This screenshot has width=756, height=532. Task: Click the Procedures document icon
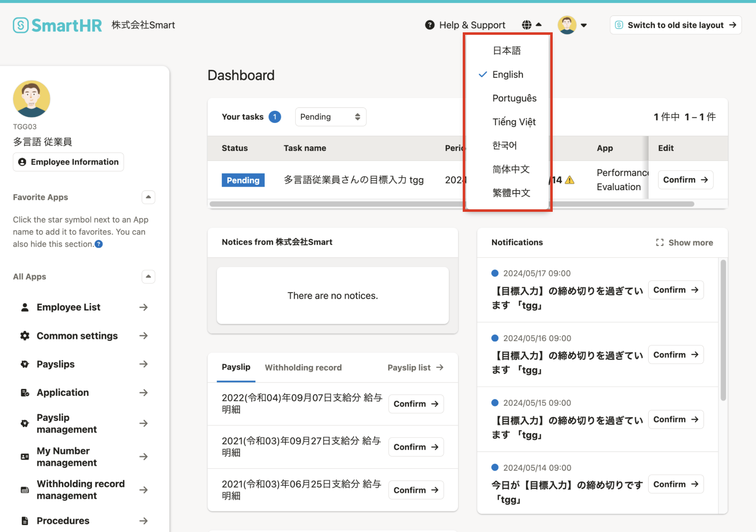25,521
